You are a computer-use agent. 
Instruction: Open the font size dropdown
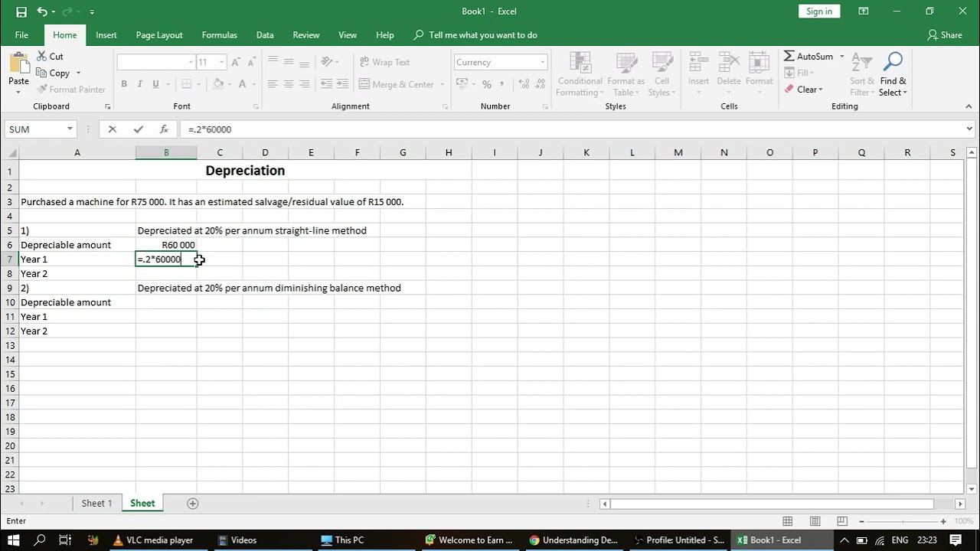(x=222, y=62)
